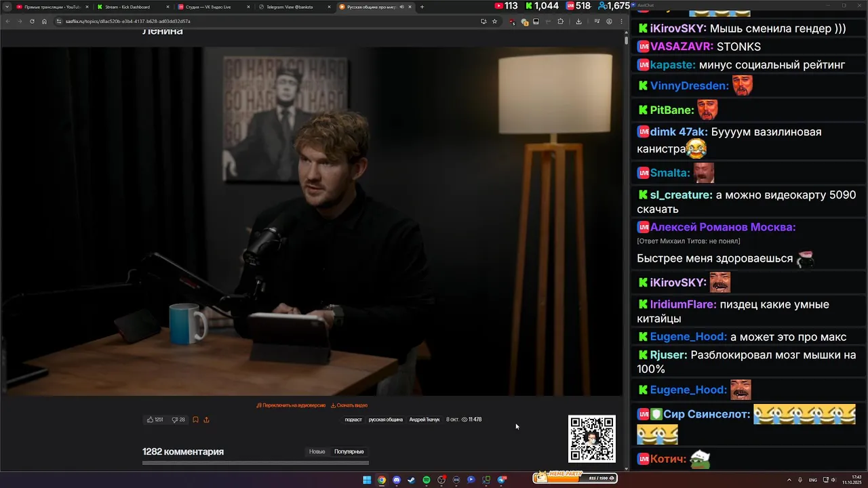
Task: Click username Сир Свинселот in chat
Action: tap(707, 414)
